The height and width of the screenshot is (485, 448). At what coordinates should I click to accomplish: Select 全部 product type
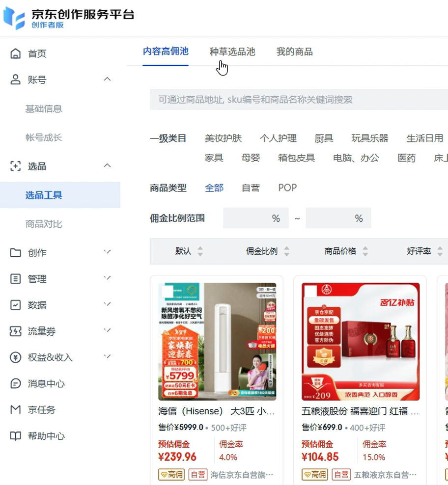[214, 188]
